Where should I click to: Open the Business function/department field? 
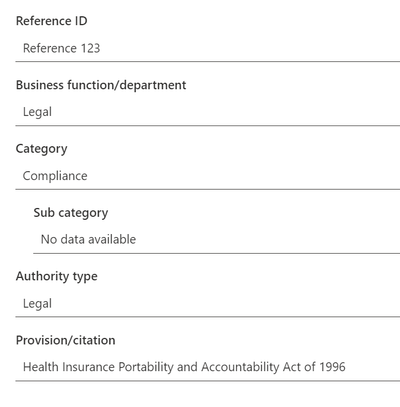[x=207, y=112]
